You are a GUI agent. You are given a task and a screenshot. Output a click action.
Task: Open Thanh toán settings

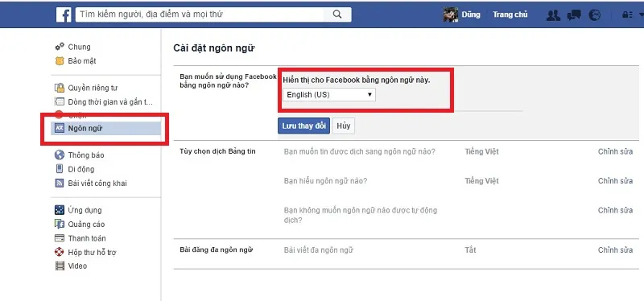click(x=87, y=238)
